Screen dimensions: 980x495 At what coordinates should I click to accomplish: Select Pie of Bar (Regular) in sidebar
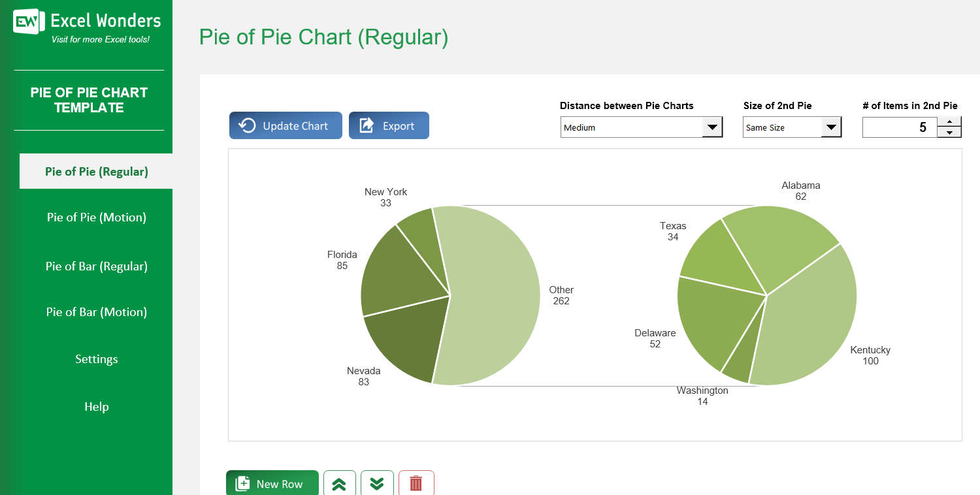[96, 266]
